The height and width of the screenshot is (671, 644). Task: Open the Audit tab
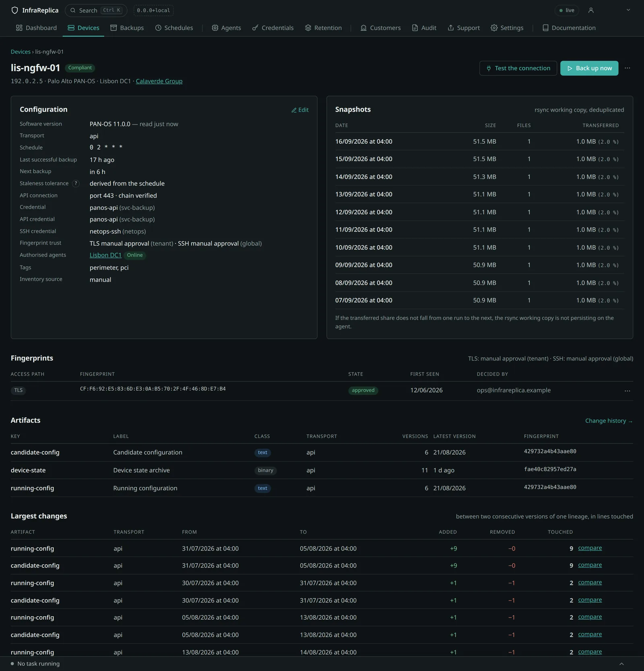pos(424,28)
